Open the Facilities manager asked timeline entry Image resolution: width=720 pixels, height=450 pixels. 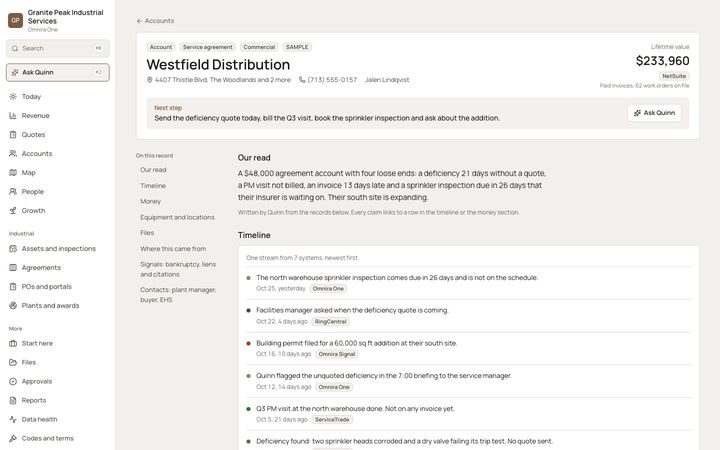pos(469,316)
